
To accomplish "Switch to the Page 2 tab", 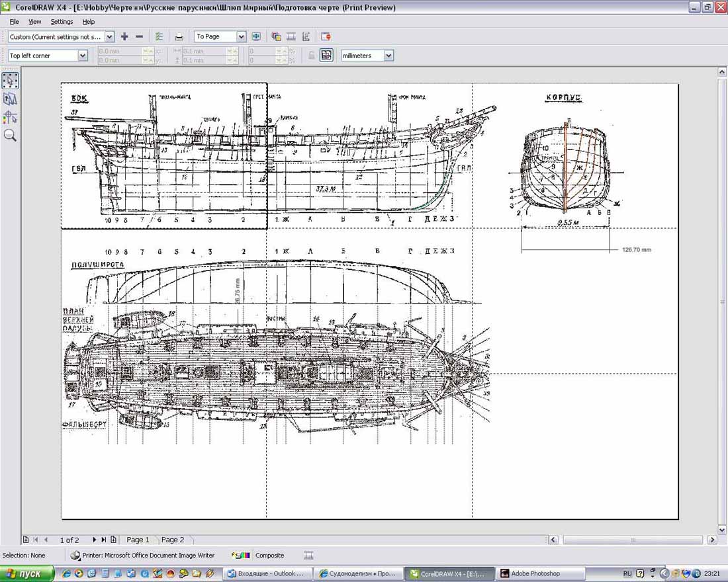I will point(173,540).
